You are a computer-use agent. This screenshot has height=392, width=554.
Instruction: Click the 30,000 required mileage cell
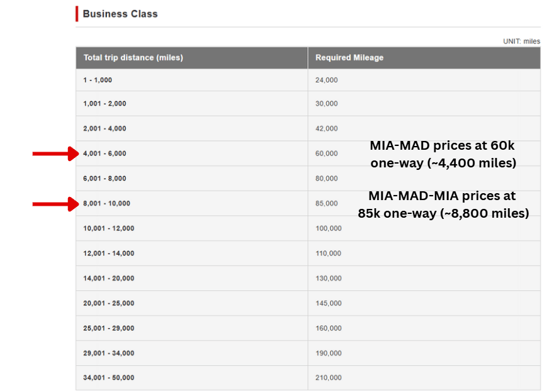[x=327, y=104]
